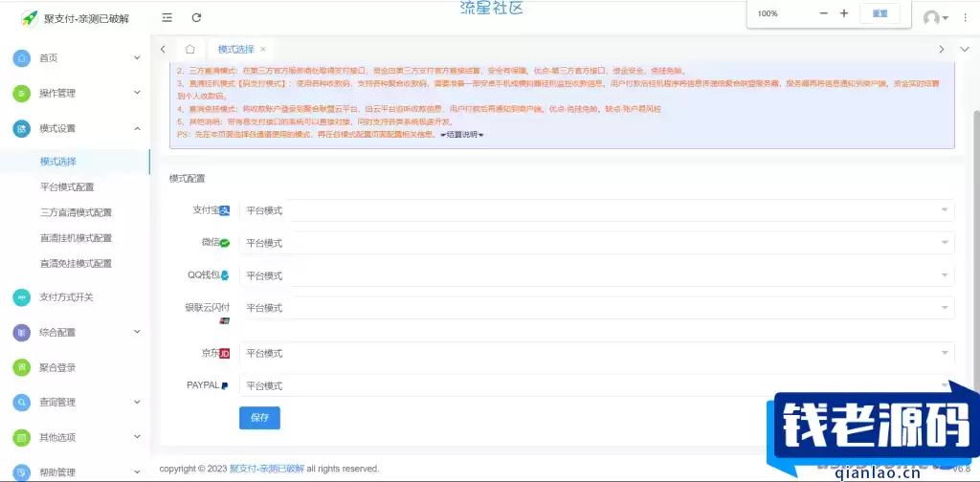This screenshot has width=980, height=482.
Task: Expand the 查询管理 menu chevron
Action: [x=137, y=402]
